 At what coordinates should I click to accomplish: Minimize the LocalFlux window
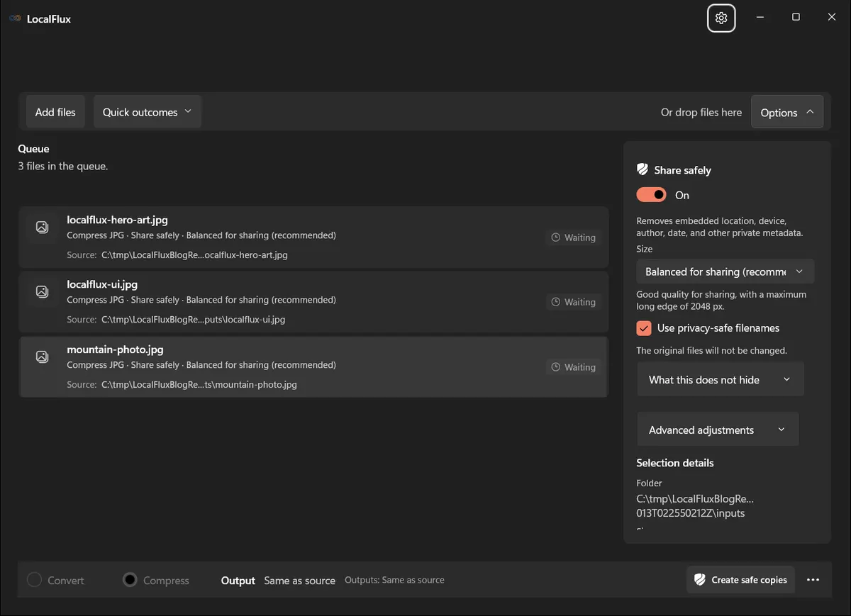[760, 17]
